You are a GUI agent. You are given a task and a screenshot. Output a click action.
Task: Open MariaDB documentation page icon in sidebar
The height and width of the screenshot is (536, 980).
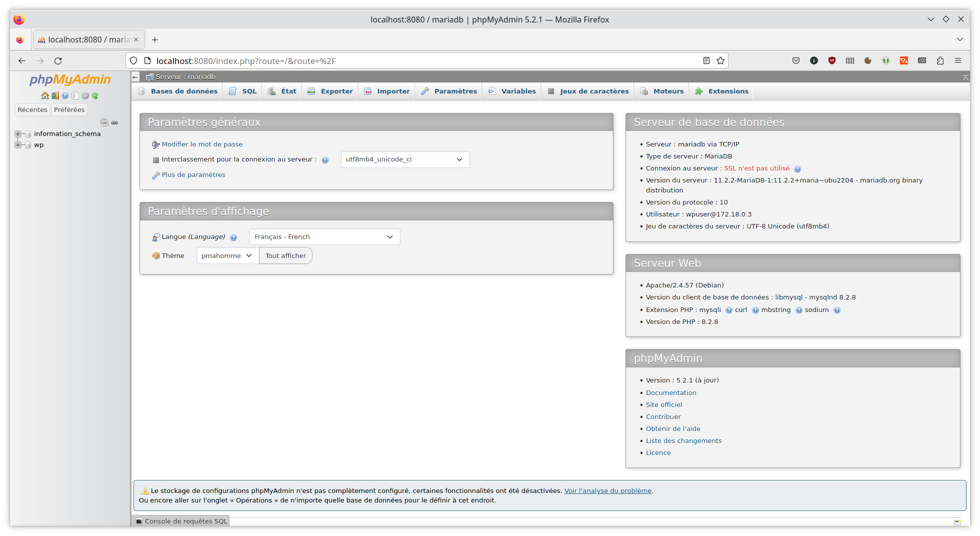coord(75,95)
